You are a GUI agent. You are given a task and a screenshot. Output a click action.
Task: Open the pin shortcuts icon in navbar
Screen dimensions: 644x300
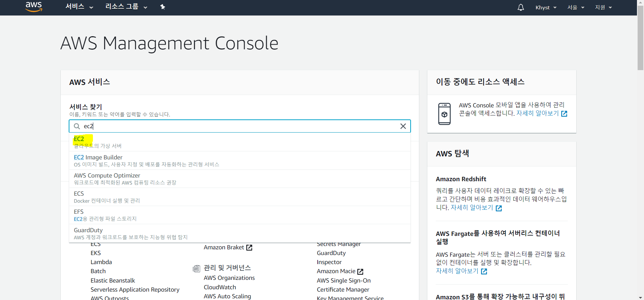click(x=163, y=7)
